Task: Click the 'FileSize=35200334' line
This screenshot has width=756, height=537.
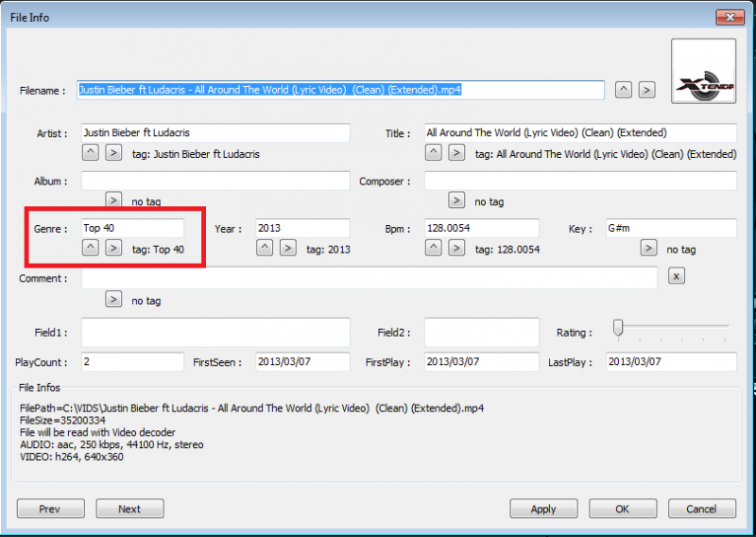Action: tap(62, 421)
